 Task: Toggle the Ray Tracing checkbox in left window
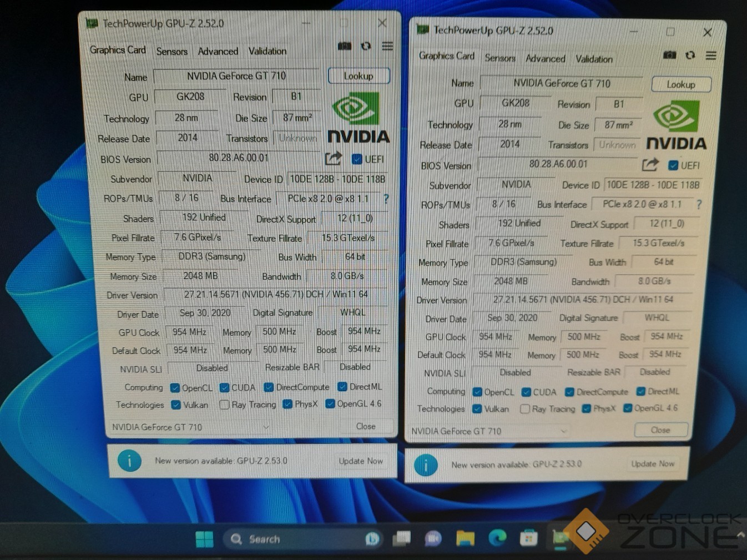[x=224, y=405]
